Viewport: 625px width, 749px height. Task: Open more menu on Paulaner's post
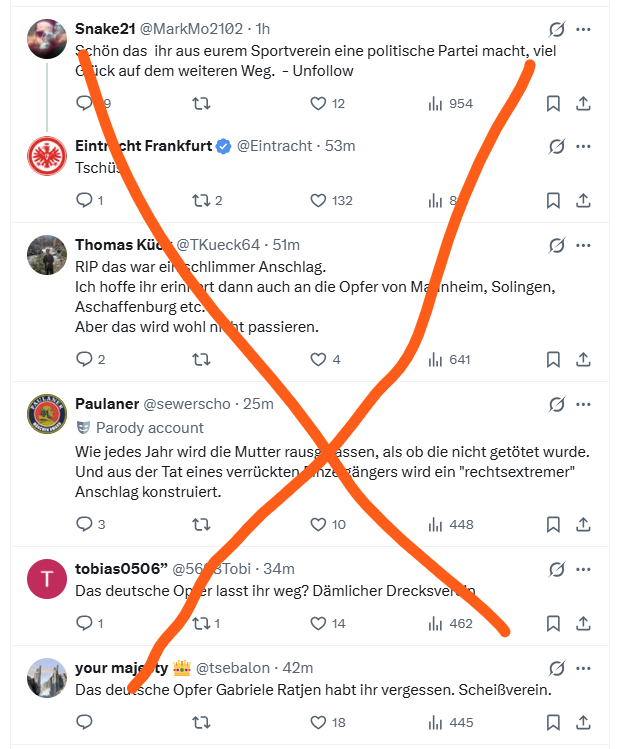coord(584,404)
